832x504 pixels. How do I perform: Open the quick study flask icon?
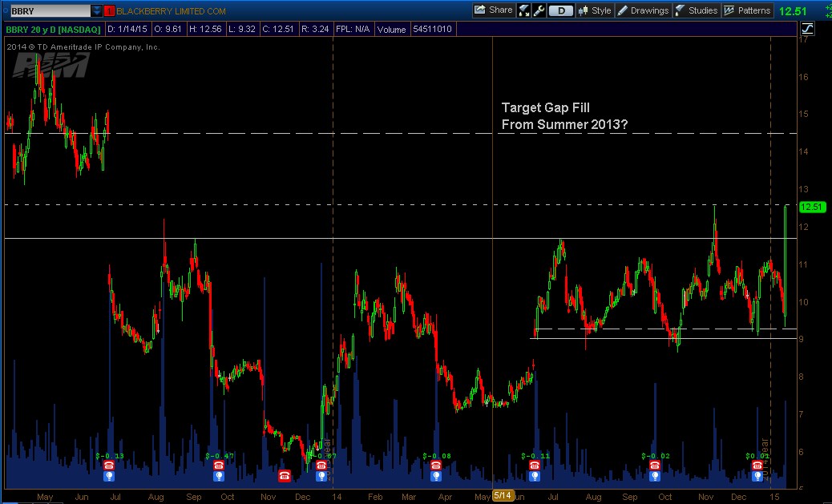[523, 10]
